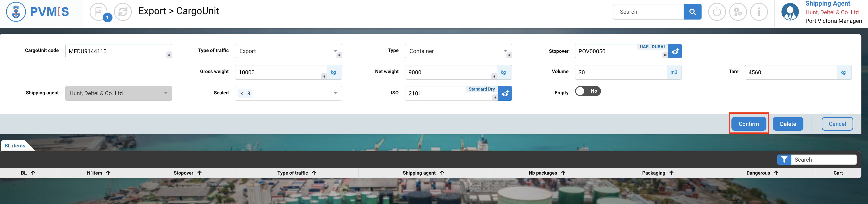This screenshot has height=204, width=868.
Task: Open the document notifications icon with badge
Action: coord(99,12)
